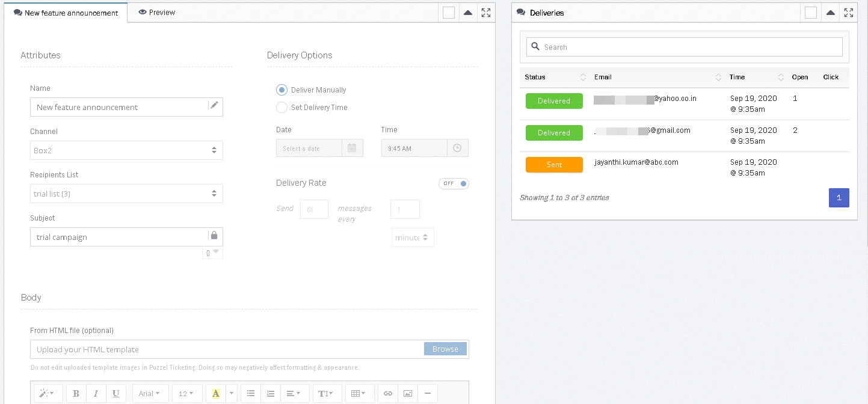
Task: Click the Italic formatting icon
Action: point(96,394)
